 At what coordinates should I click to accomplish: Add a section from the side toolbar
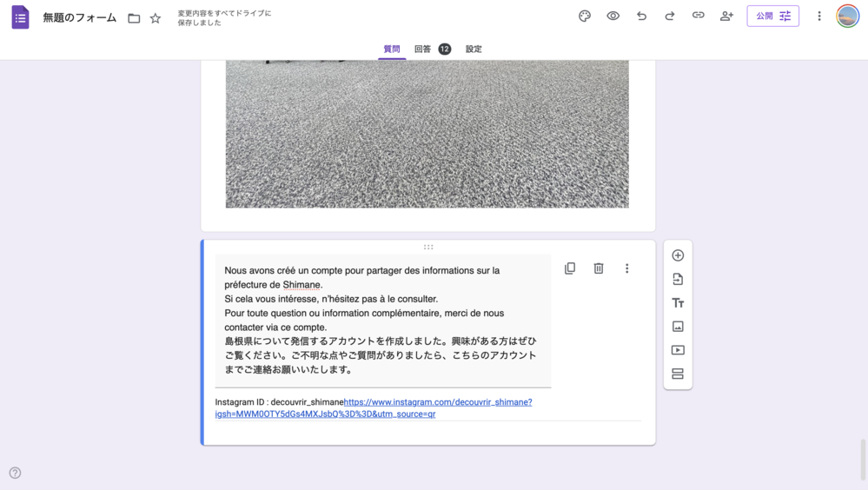(x=678, y=374)
